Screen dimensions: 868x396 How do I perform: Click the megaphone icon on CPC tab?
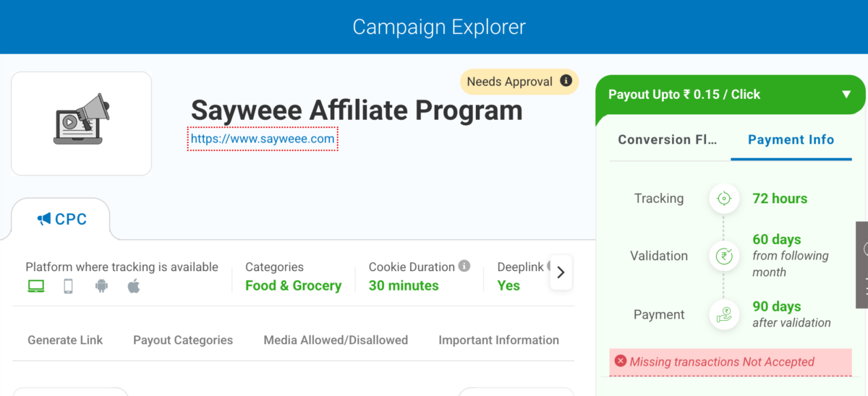coord(44,219)
